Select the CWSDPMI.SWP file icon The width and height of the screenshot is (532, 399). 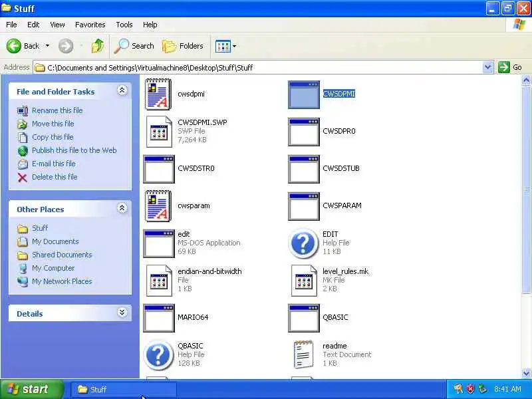tap(159, 132)
